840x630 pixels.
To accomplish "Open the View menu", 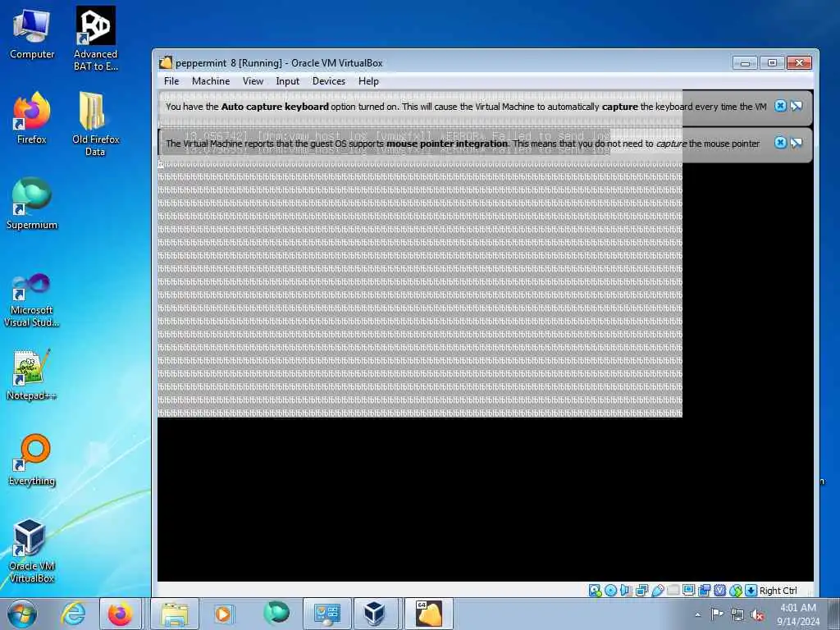I will pyautogui.click(x=253, y=81).
